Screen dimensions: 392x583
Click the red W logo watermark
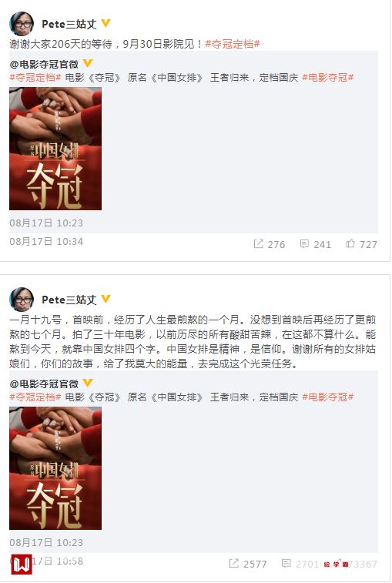coord(22,565)
